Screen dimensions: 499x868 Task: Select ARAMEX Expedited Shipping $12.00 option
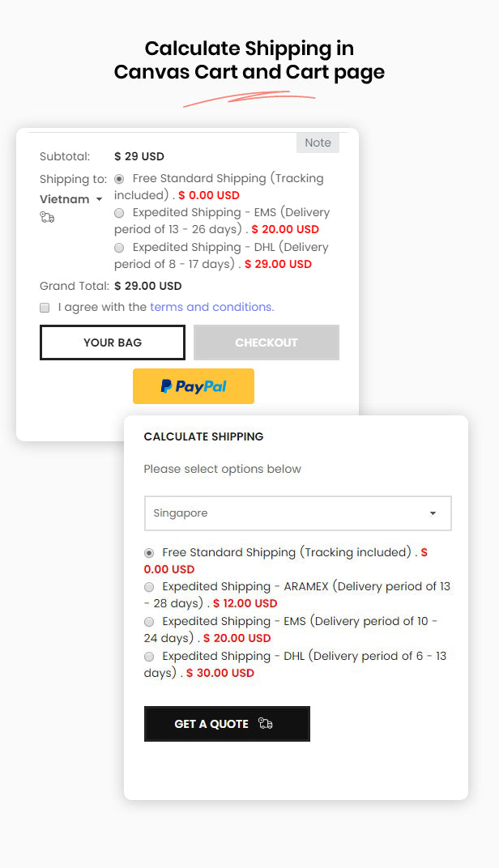pyautogui.click(x=149, y=587)
